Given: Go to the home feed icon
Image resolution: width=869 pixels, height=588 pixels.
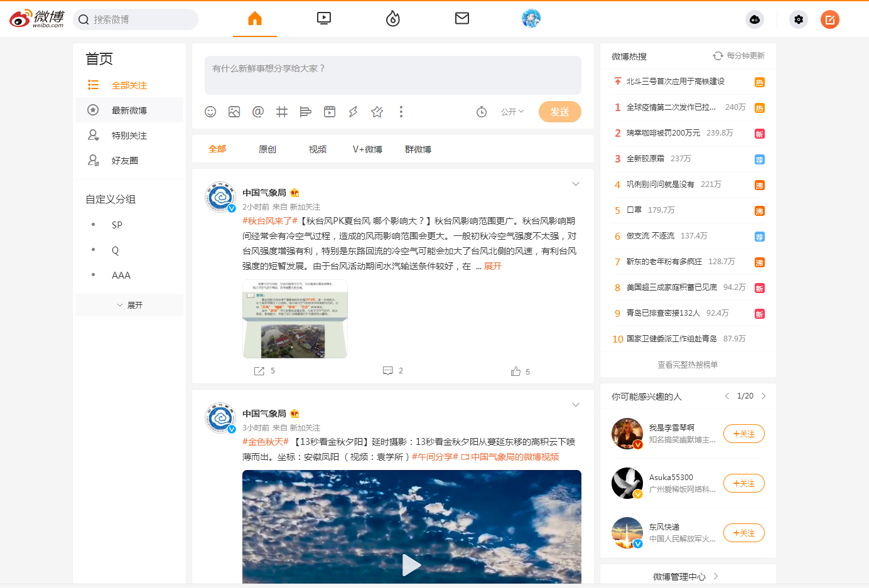Looking at the screenshot, I should coord(255,19).
